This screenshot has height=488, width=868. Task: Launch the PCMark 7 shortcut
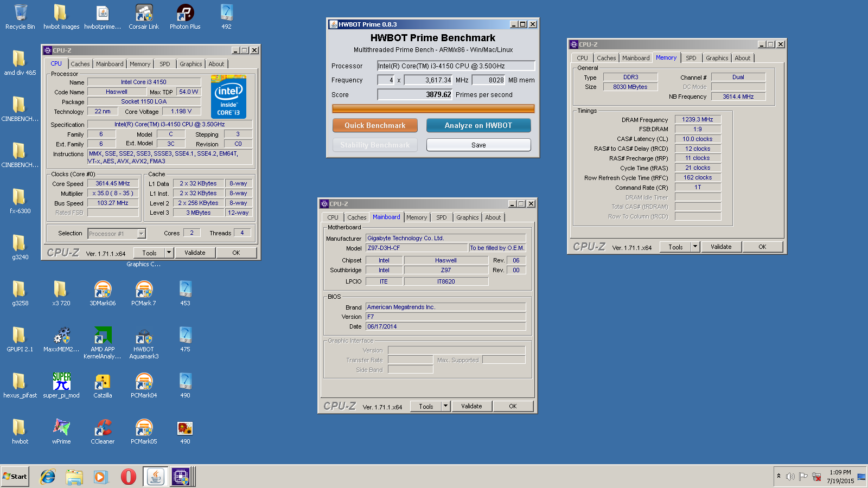pos(144,293)
